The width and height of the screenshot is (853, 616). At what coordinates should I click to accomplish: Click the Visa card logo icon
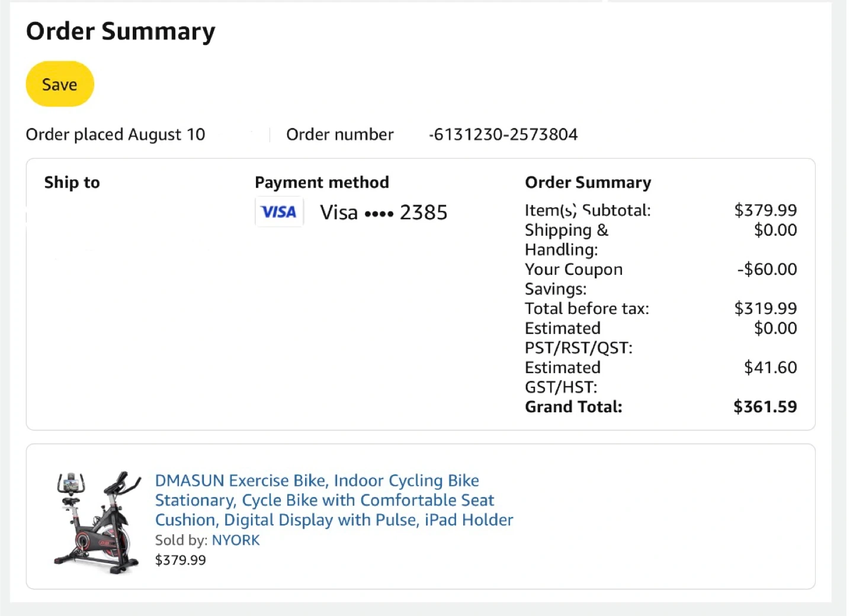[x=279, y=212]
